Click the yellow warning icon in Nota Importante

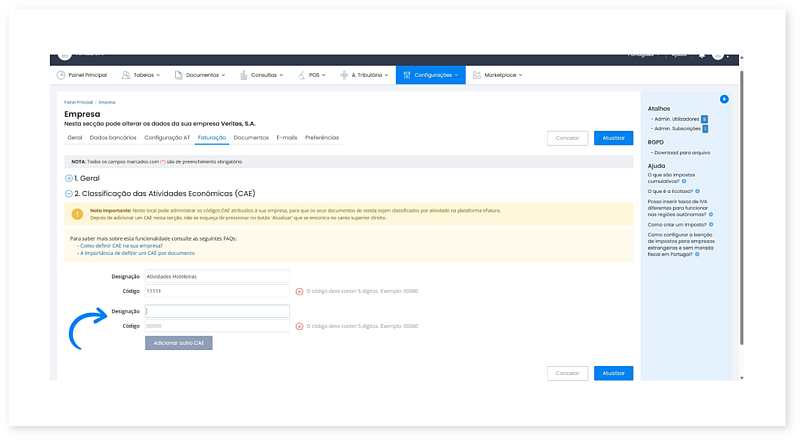click(77, 214)
